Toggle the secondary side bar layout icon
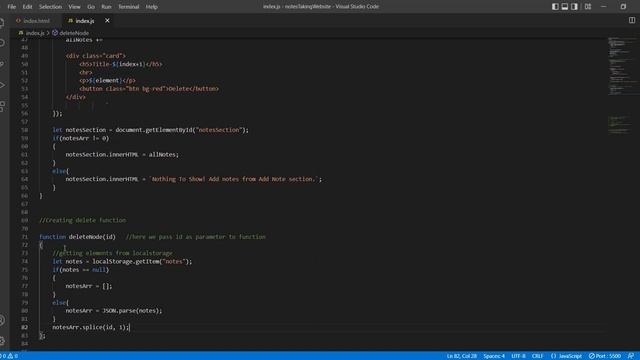The width and height of the screenshot is (640, 360). (x=574, y=7)
